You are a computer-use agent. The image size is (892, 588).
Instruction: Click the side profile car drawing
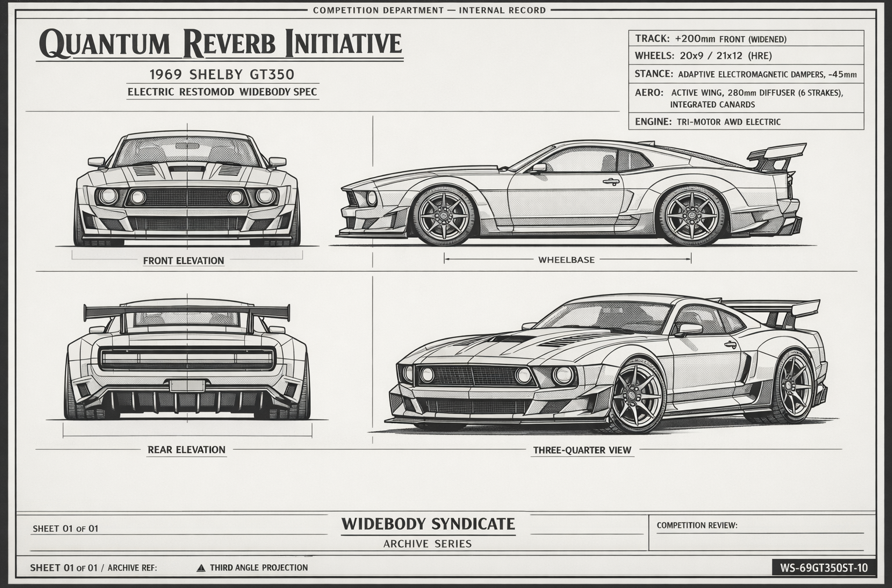tap(571, 193)
